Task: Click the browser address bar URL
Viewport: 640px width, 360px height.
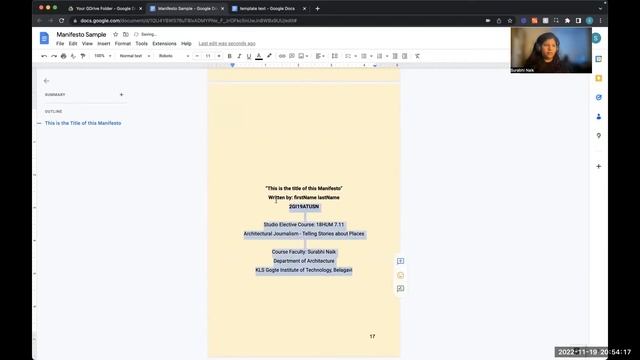Action: pos(188,20)
